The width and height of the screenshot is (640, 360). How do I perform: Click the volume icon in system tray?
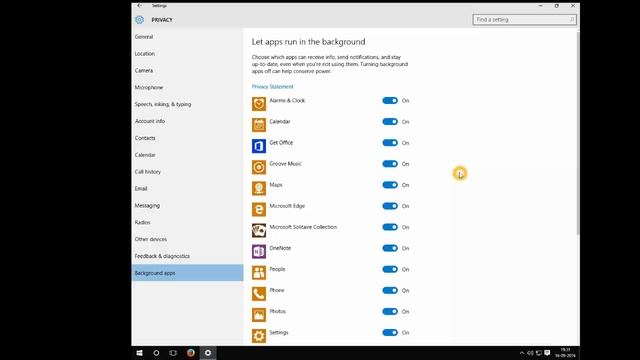pos(530,353)
